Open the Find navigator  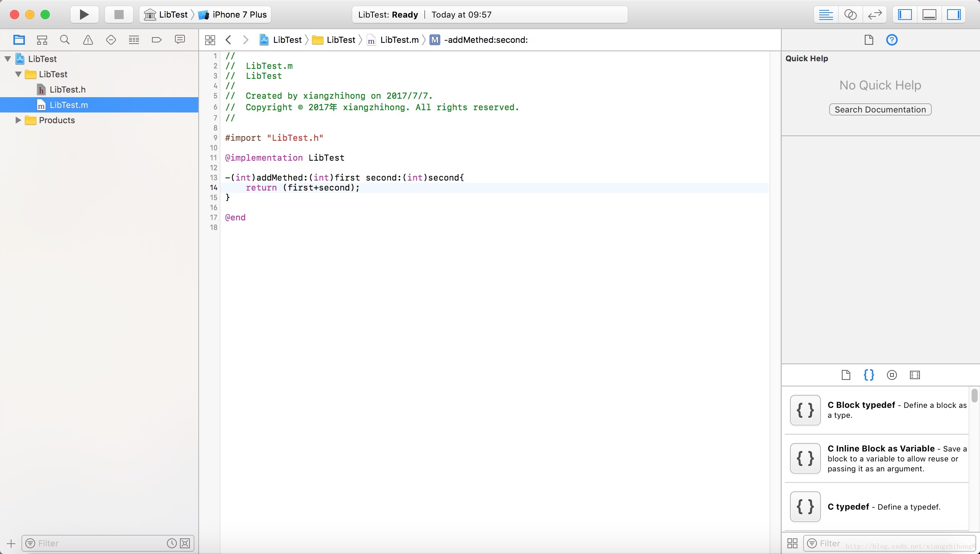65,40
